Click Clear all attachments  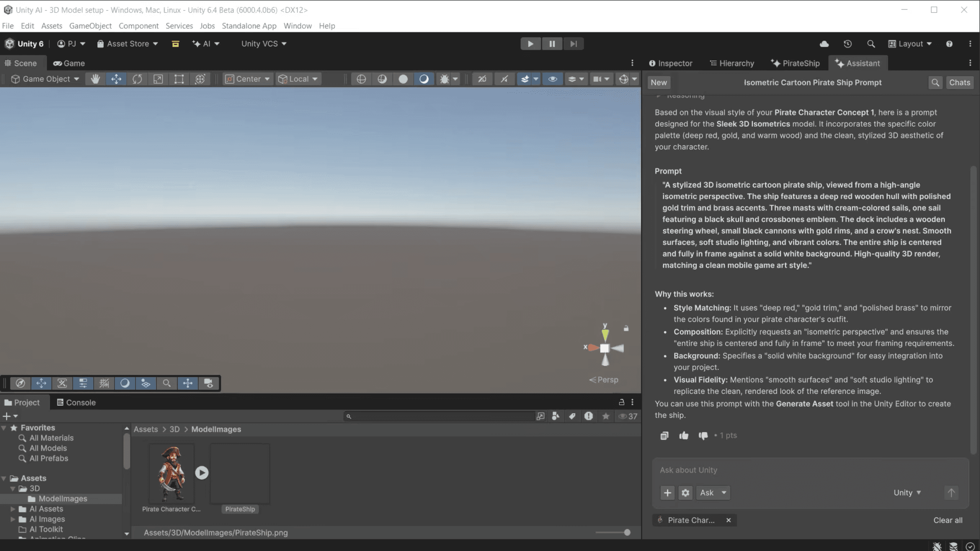click(948, 520)
